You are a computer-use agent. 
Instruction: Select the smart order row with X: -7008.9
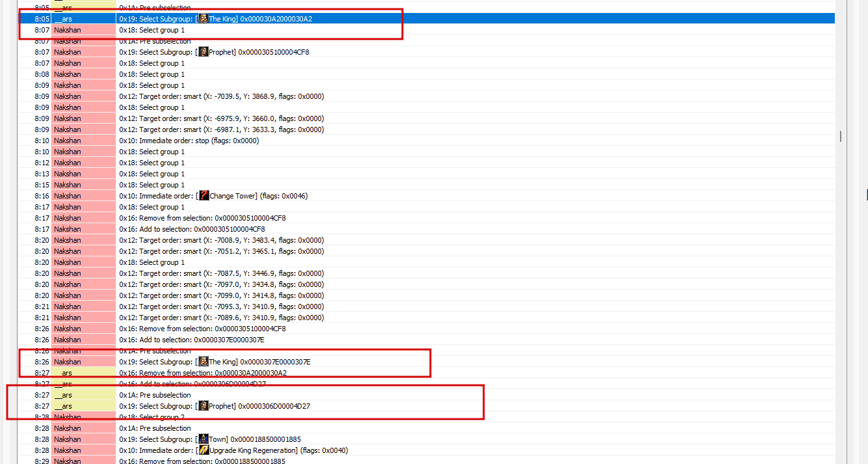click(x=427, y=240)
